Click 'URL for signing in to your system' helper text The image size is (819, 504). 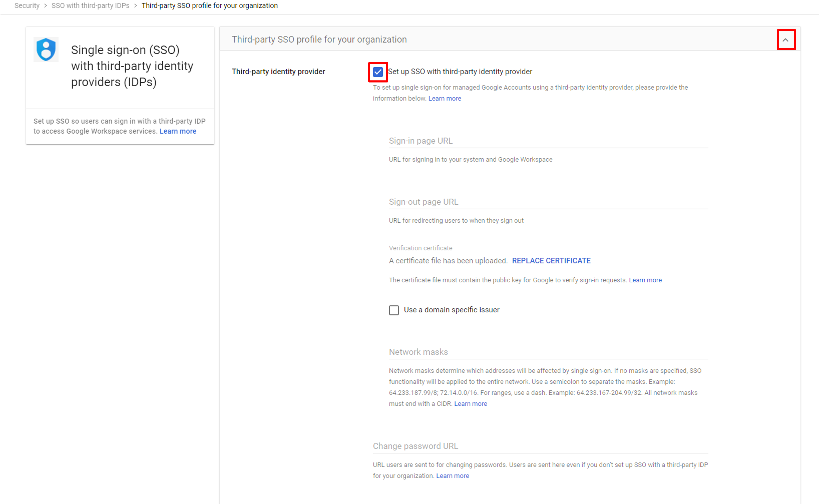coord(471,159)
